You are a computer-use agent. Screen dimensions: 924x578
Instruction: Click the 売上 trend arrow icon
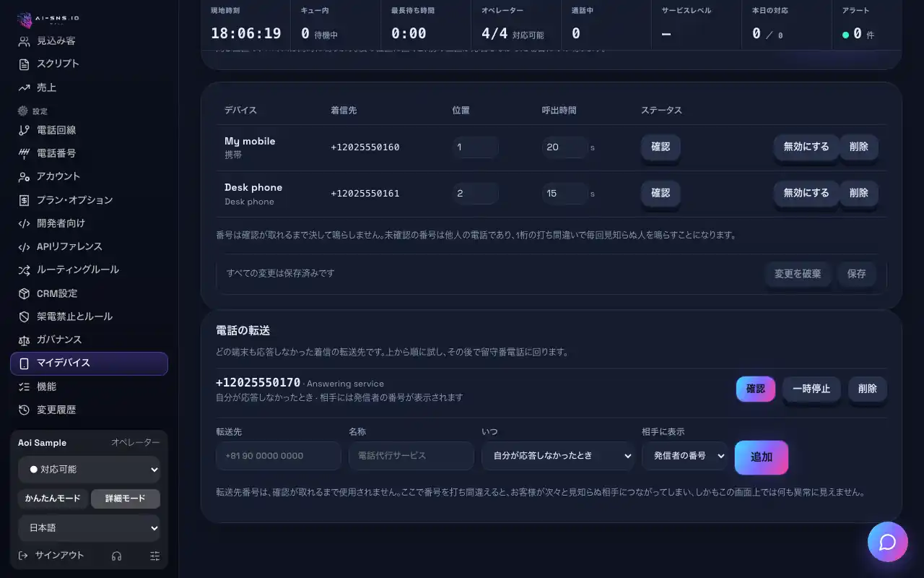24,87
